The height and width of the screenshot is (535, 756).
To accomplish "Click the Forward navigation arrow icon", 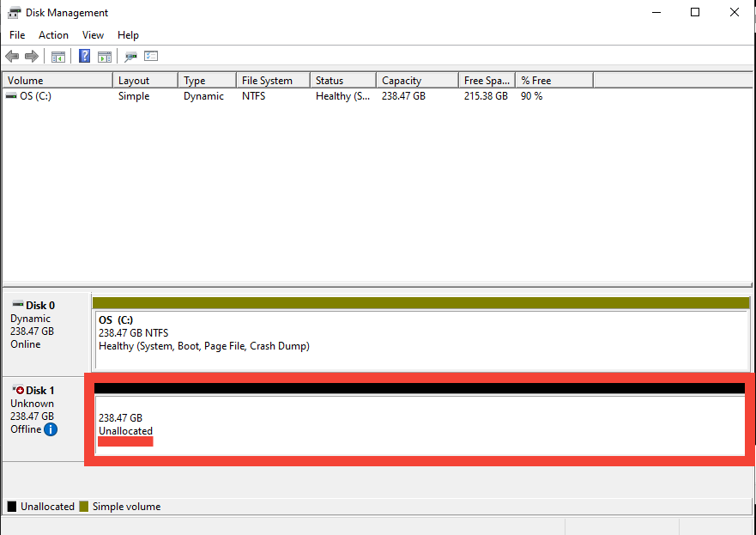I will click(32, 56).
